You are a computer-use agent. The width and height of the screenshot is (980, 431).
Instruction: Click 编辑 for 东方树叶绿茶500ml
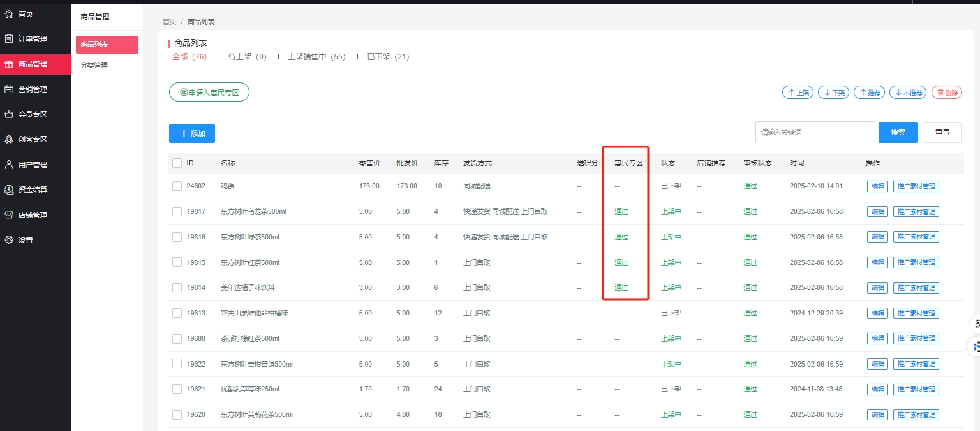(x=877, y=237)
